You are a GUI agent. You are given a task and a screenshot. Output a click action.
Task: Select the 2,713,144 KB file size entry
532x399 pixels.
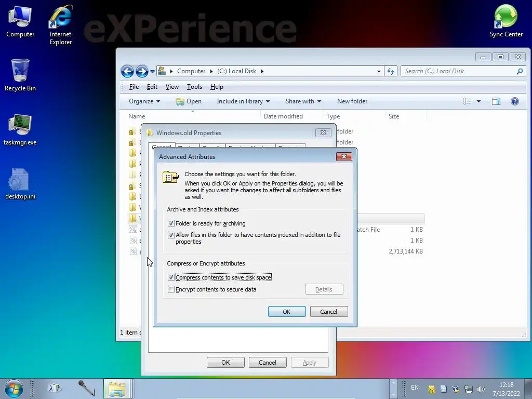(x=406, y=251)
